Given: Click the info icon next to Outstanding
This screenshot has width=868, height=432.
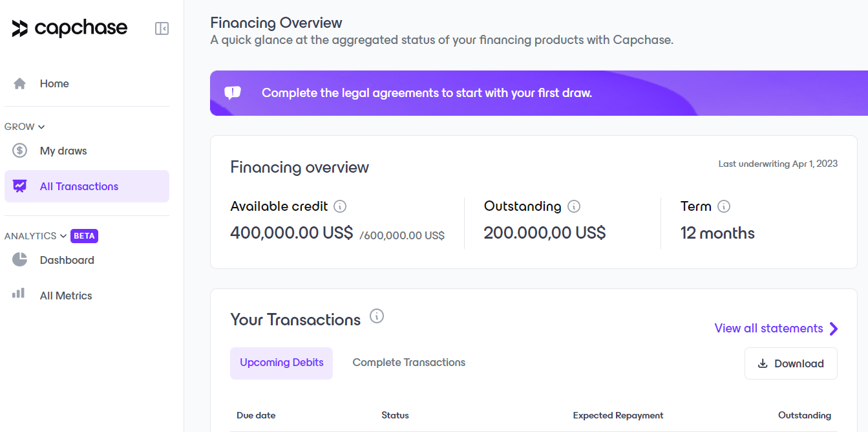Looking at the screenshot, I should (574, 207).
